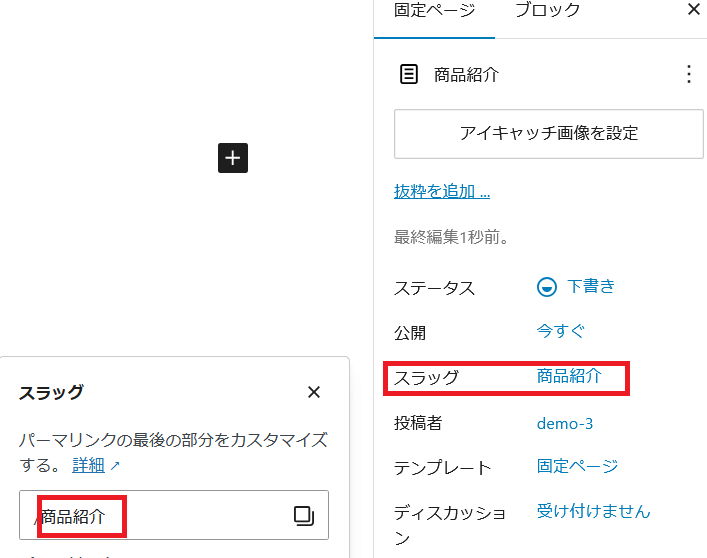Open the author selector showing demo-3
Image resolution: width=707 pixels, height=558 pixels.
[564, 423]
